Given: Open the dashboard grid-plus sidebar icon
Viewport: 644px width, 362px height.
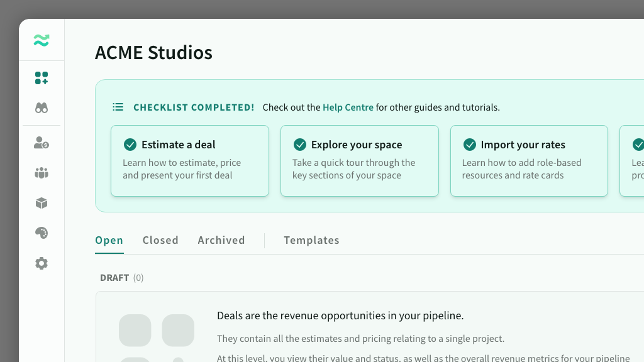Looking at the screenshot, I should pyautogui.click(x=42, y=78).
